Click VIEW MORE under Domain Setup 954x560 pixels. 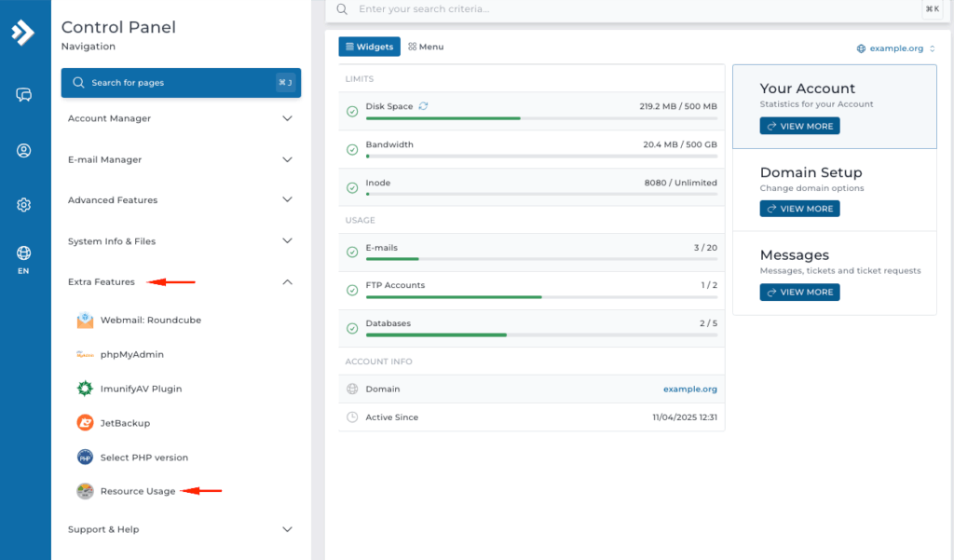[799, 208]
